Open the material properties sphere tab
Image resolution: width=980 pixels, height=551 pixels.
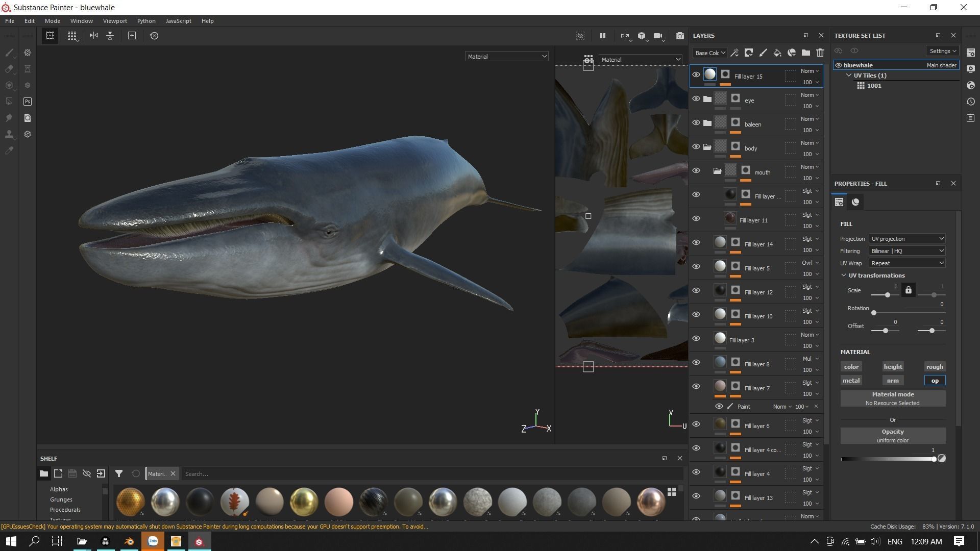click(855, 202)
